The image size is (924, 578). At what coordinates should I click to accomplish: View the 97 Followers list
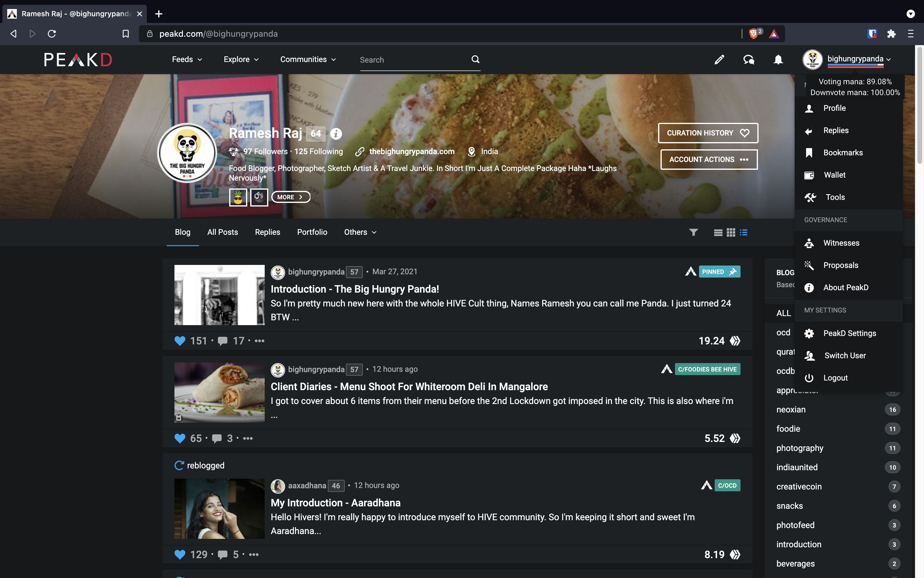tap(265, 151)
